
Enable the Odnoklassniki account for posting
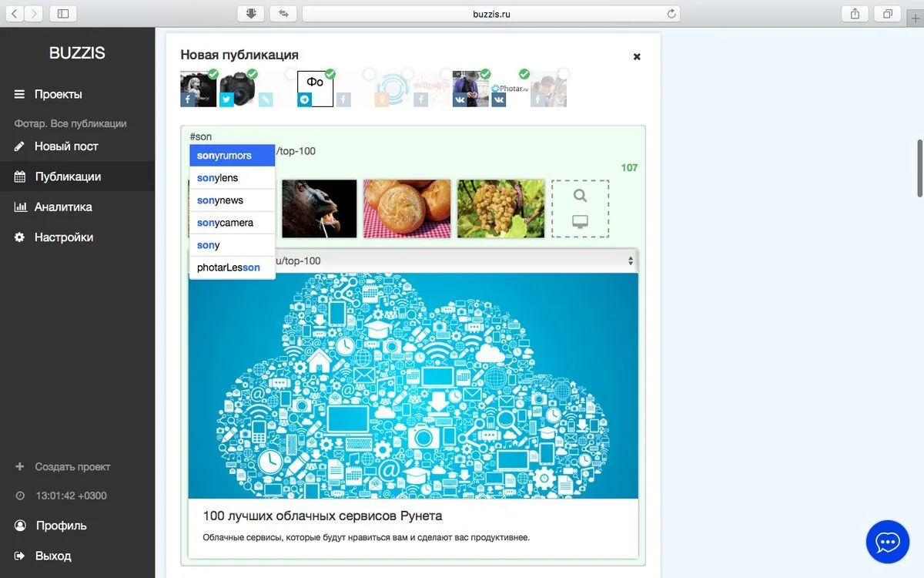(393, 89)
